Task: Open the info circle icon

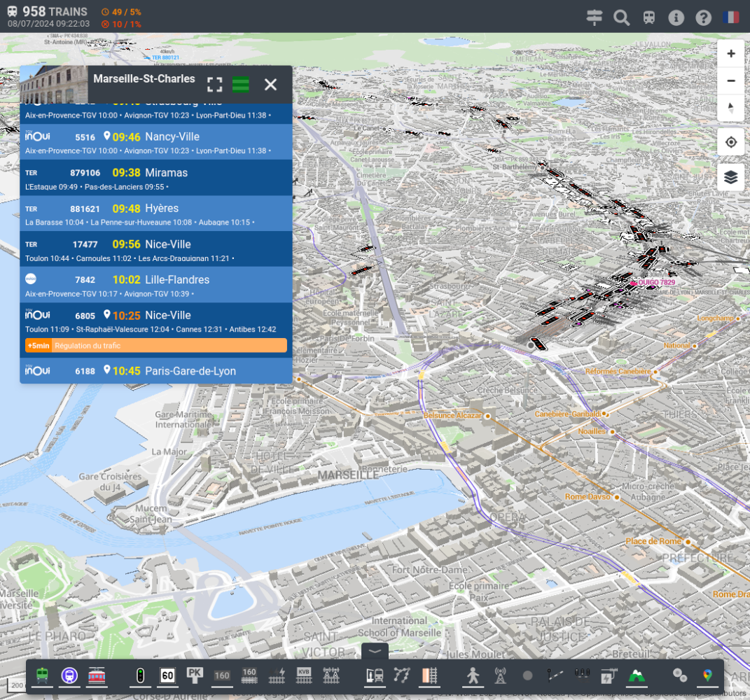Action: [676, 17]
